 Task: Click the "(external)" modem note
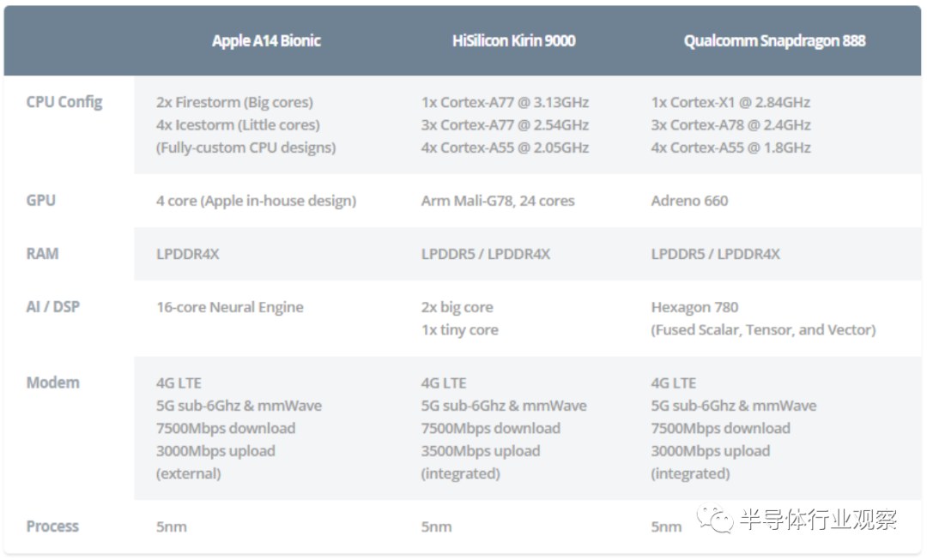[188, 473]
